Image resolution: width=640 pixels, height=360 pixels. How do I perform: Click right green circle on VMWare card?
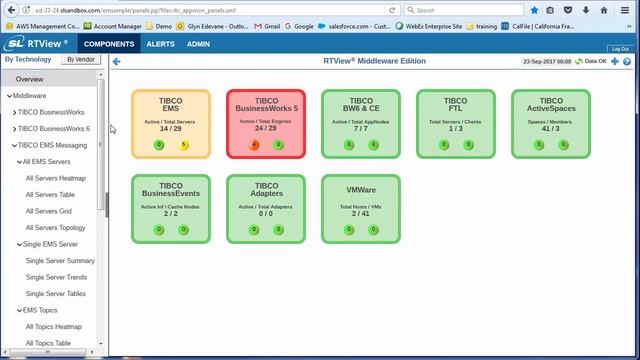373,229
